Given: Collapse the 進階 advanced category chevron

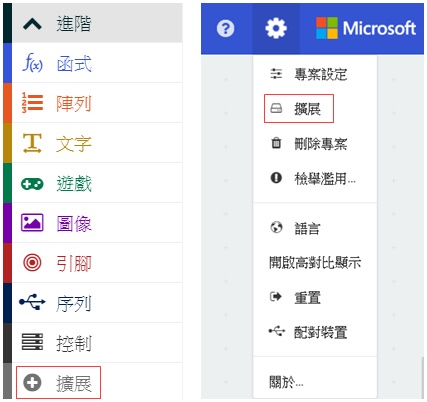Looking at the screenshot, I should coord(32,24).
